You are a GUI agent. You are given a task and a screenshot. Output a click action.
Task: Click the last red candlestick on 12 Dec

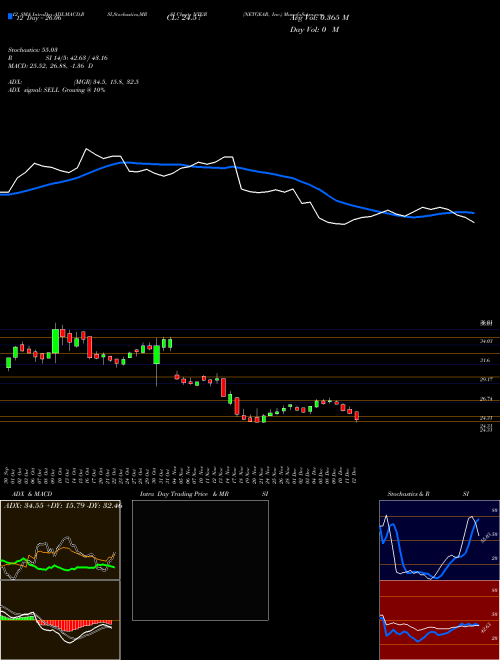coord(357,416)
